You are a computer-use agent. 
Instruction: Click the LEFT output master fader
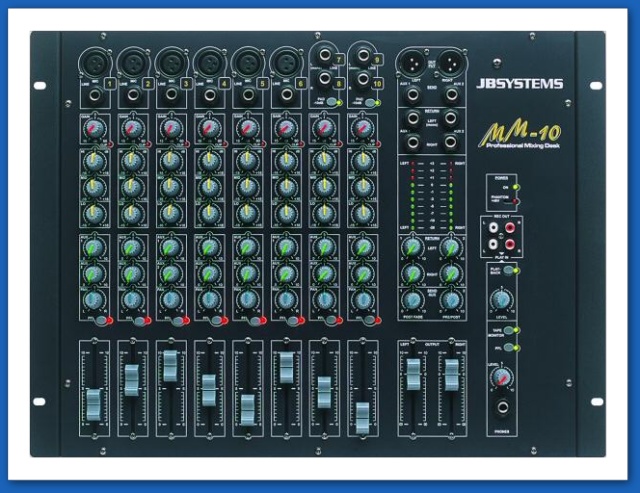point(413,374)
